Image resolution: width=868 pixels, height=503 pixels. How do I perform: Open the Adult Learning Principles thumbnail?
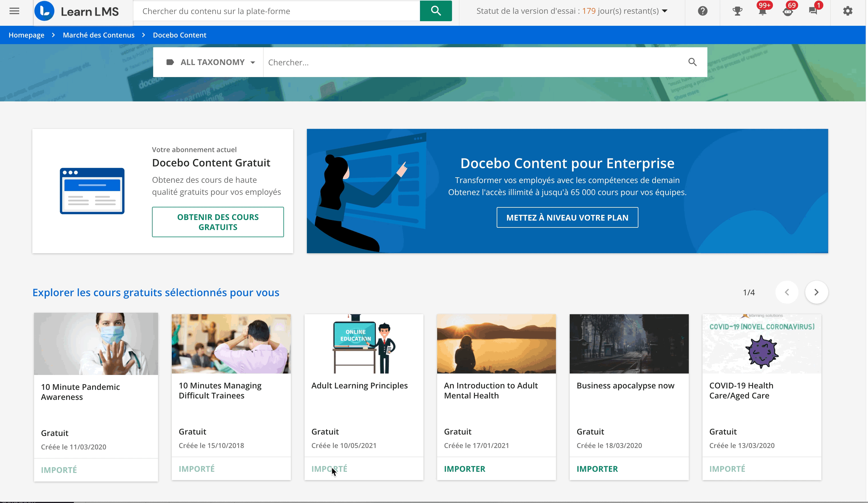[364, 344]
